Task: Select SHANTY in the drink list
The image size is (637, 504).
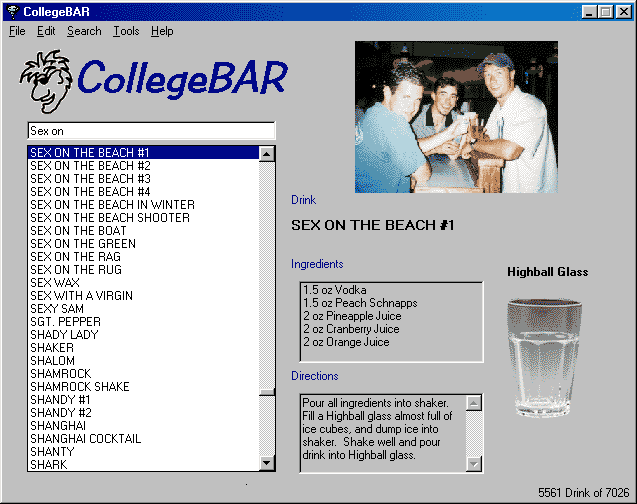Action: tap(143, 452)
